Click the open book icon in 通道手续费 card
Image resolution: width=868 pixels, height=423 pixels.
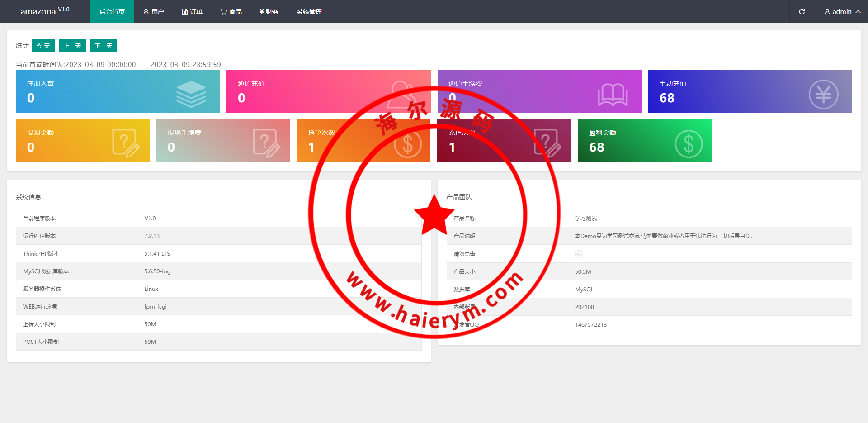(613, 95)
